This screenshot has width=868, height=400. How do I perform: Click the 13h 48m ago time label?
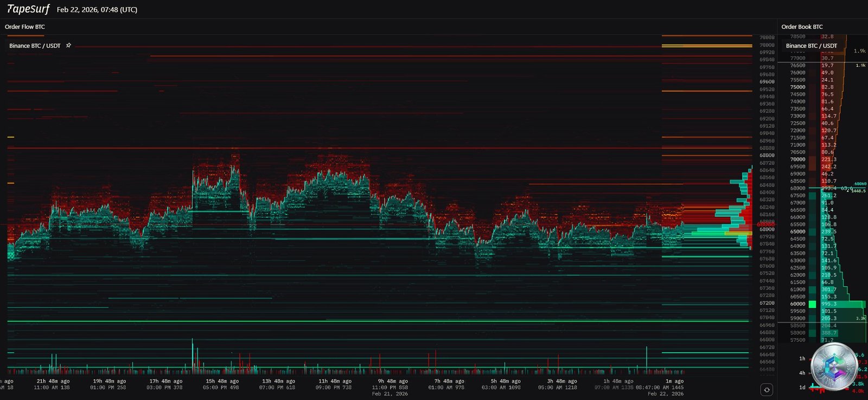[x=278, y=381]
